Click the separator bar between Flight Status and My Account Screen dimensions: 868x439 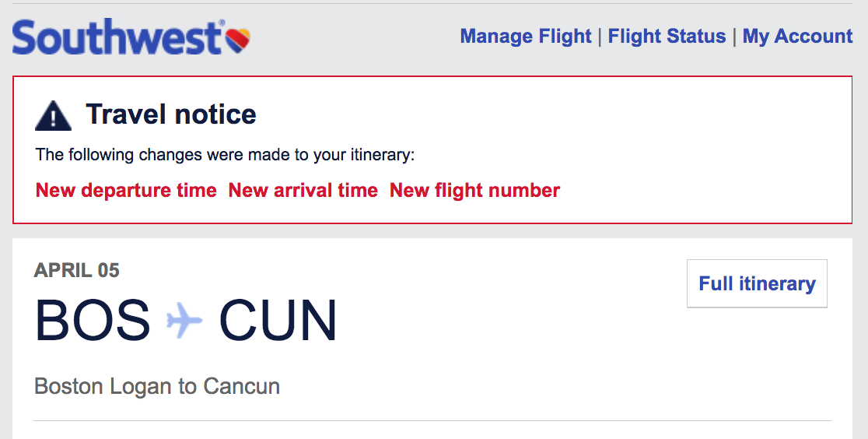(734, 37)
